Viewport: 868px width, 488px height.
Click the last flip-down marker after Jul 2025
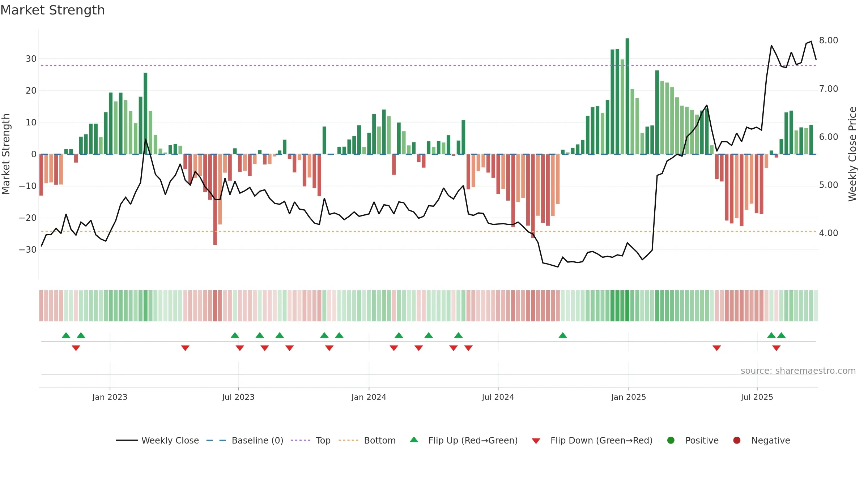tap(776, 348)
